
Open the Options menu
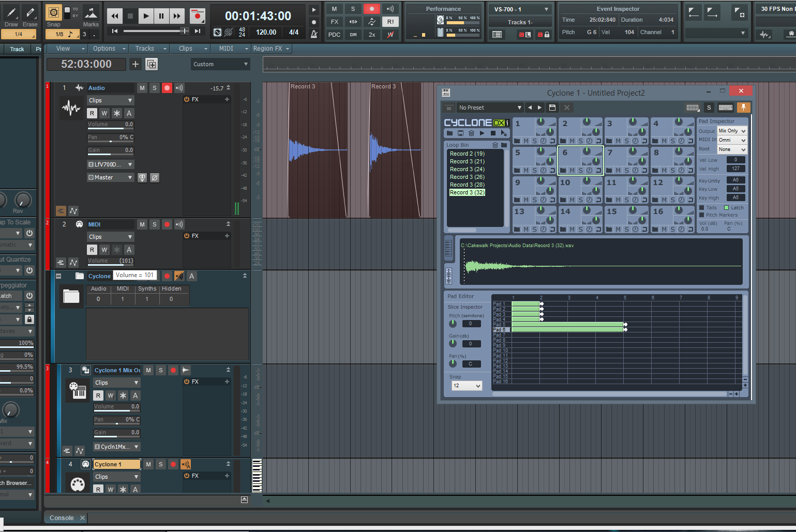click(108, 49)
